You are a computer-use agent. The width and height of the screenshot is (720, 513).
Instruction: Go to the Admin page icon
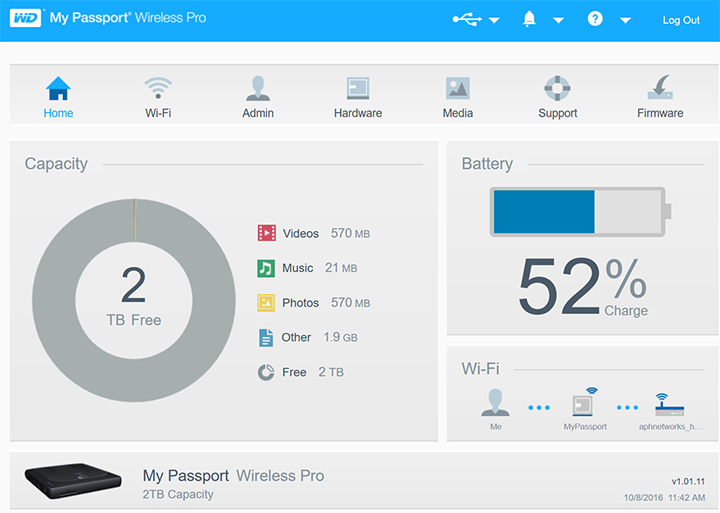[x=258, y=89]
